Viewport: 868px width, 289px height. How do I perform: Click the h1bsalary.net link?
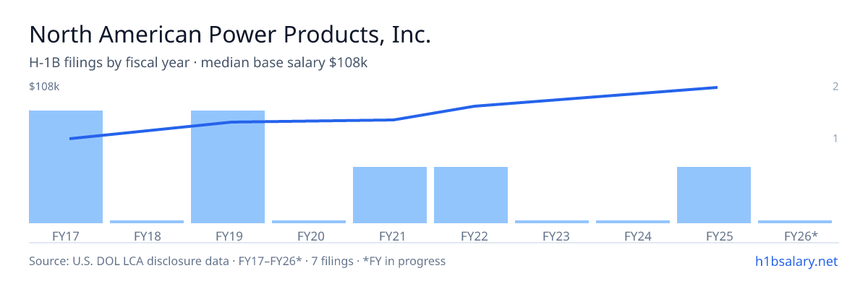point(796,261)
